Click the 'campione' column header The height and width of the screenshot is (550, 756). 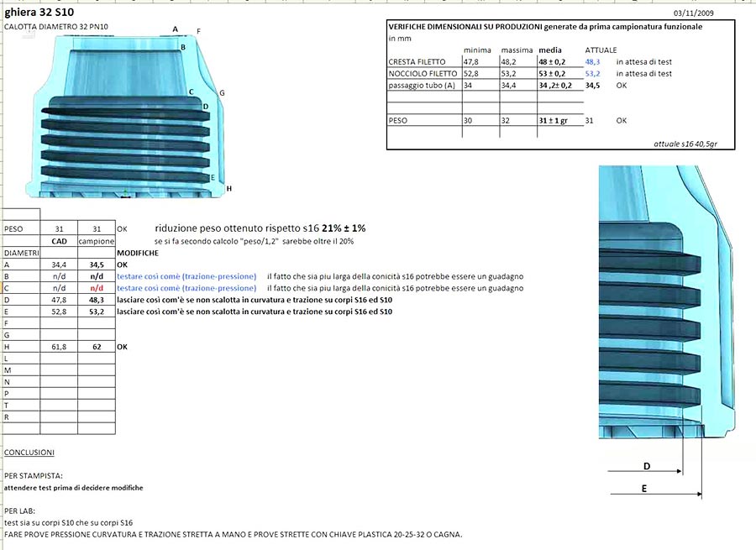(97, 241)
